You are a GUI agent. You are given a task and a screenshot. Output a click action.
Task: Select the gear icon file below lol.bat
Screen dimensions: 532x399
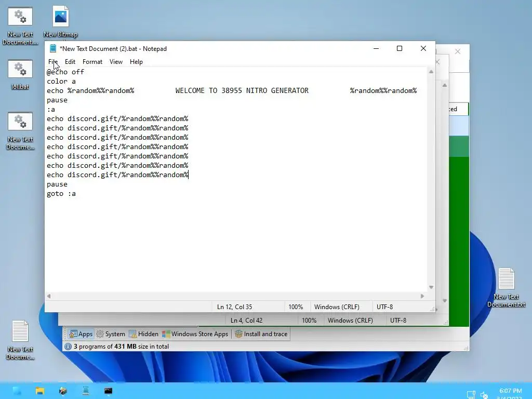coord(20,131)
